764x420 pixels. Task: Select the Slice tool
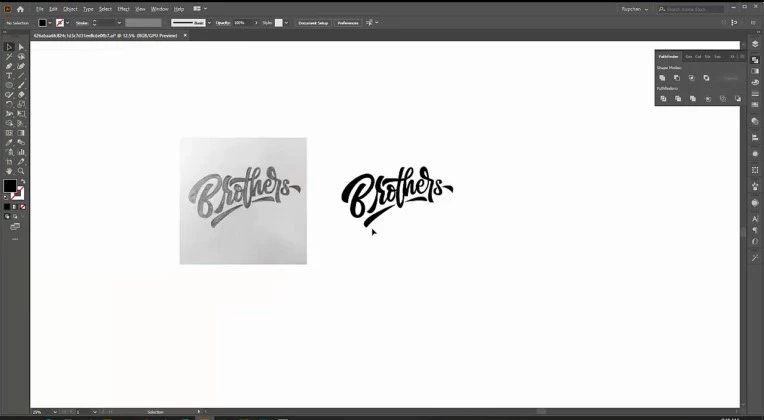pyautogui.click(x=21, y=161)
